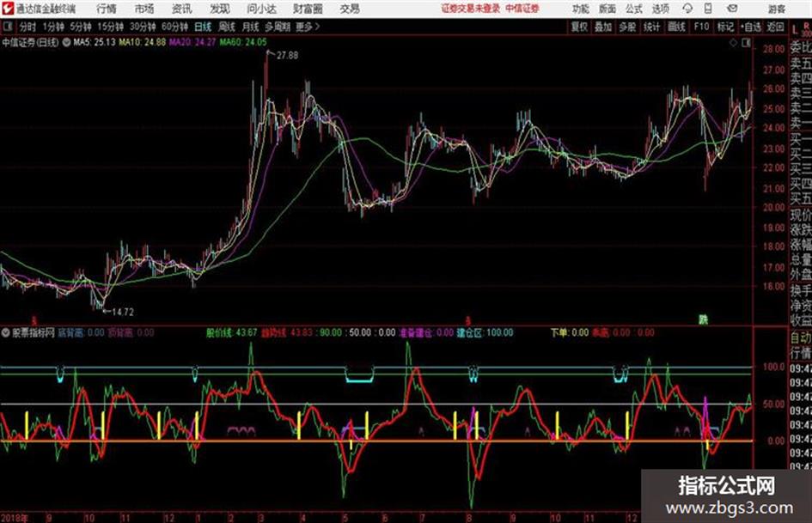Click the 多股 multi-stock toolbar button
This screenshot has width=812, height=523.
tap(627, 27)
